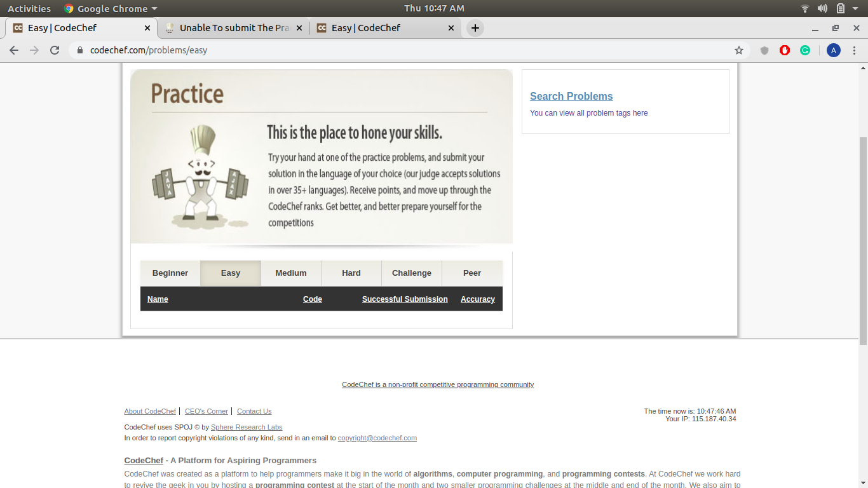Open the grey shield extension icon
This screenshot has height=488, width=868.
pos(764,50)
